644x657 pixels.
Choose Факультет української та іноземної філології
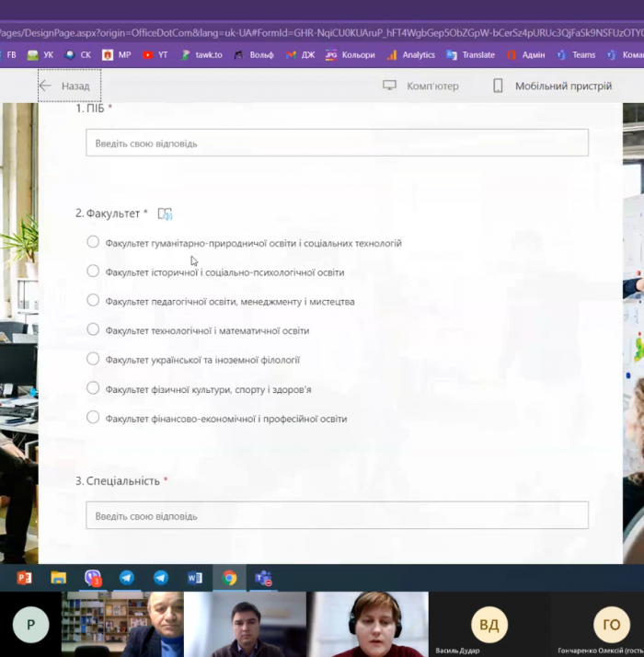(93, 359)
